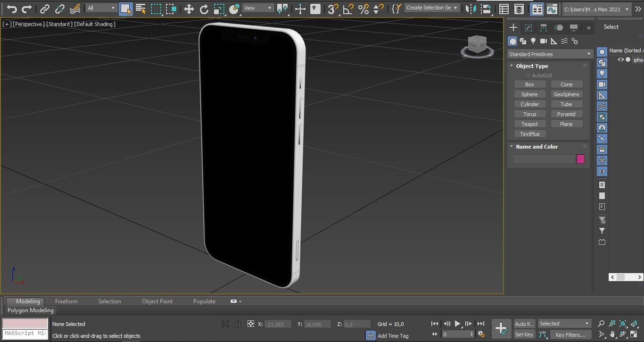Screen dimensions: 644x342
Task: Open the key mode 'Selected' dropdown
Action: click(x=564, y=324)
